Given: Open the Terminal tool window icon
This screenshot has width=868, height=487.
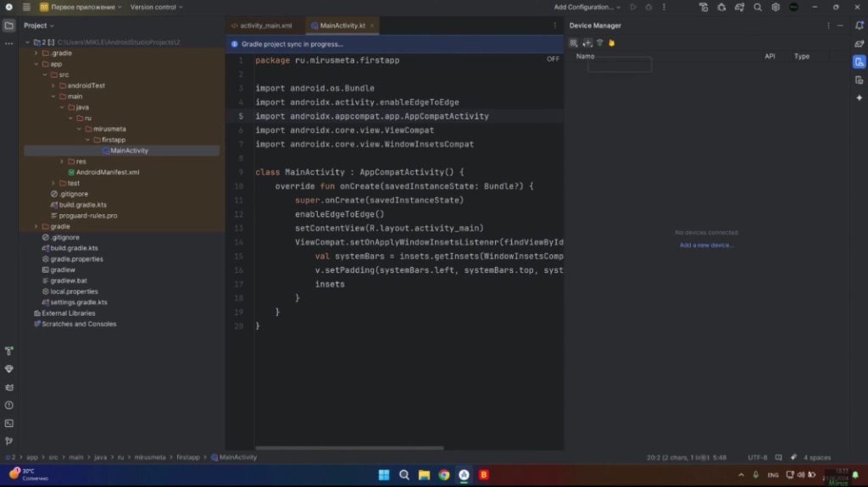Looking at the screenshot, I should pyautogui.click(x=9, y=423).
